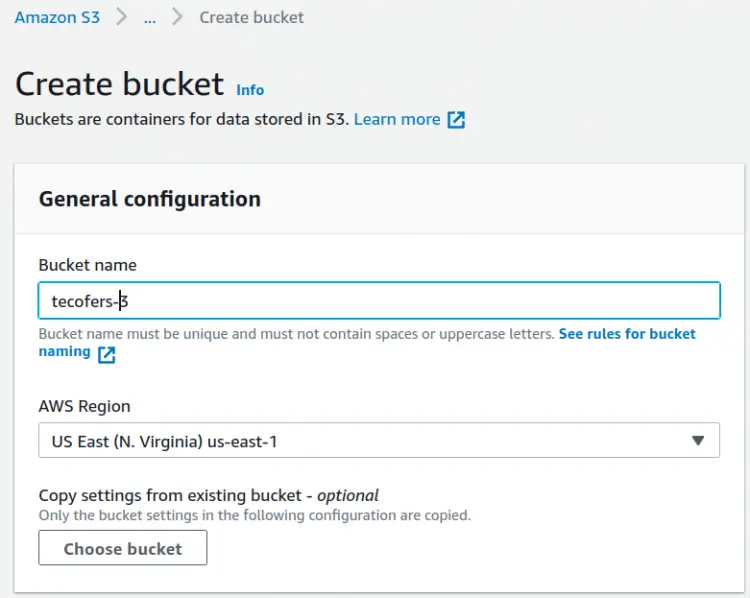This screenshot has width=750, height=598.
Task: Click the Create bucket page heading
Action: click(x=119, y=83)
